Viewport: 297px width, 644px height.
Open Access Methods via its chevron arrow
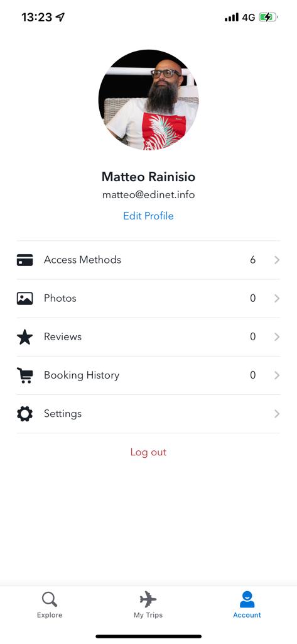click(x=277, y=260)
